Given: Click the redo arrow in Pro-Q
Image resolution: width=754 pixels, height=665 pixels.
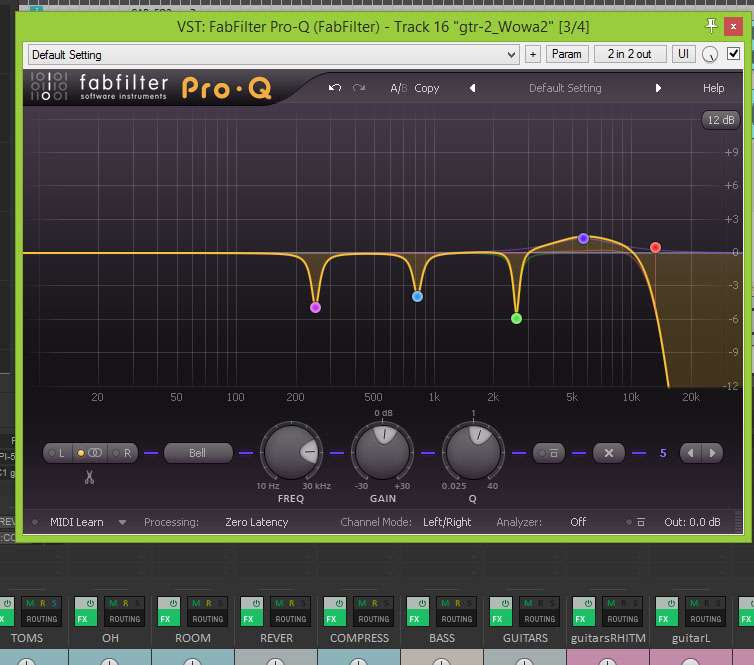Looking at the screenshot, I should click(x=359, y=88).
